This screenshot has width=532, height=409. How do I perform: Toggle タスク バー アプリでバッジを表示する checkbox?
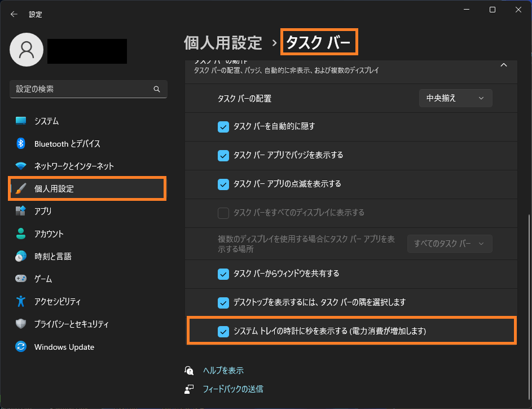pyautogui.click(x=223, y=156)
